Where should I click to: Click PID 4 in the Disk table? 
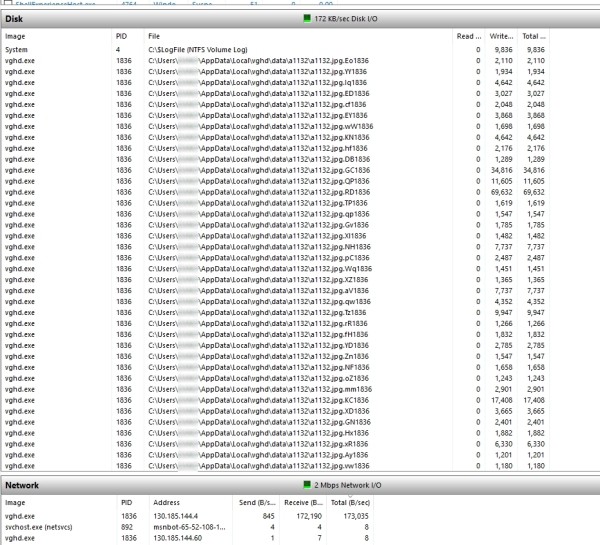[x=118, y=50]
